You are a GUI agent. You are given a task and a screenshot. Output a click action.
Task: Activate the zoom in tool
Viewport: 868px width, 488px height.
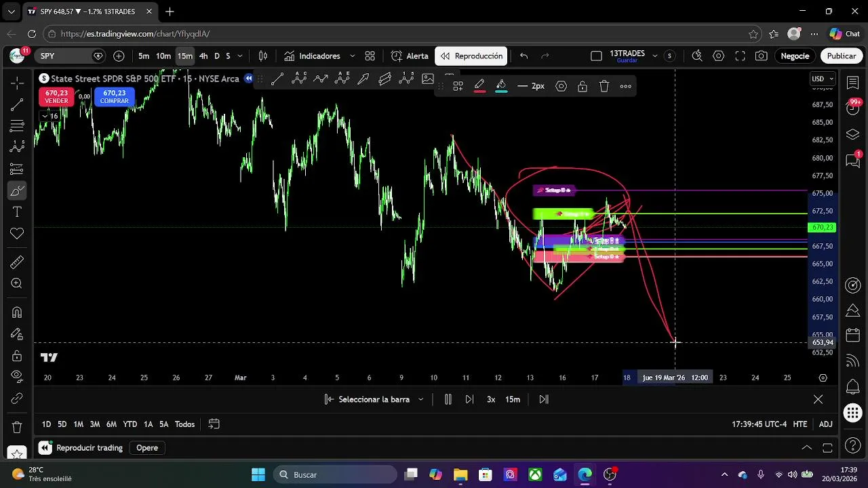pyautogui.click(x=17, y=283)
